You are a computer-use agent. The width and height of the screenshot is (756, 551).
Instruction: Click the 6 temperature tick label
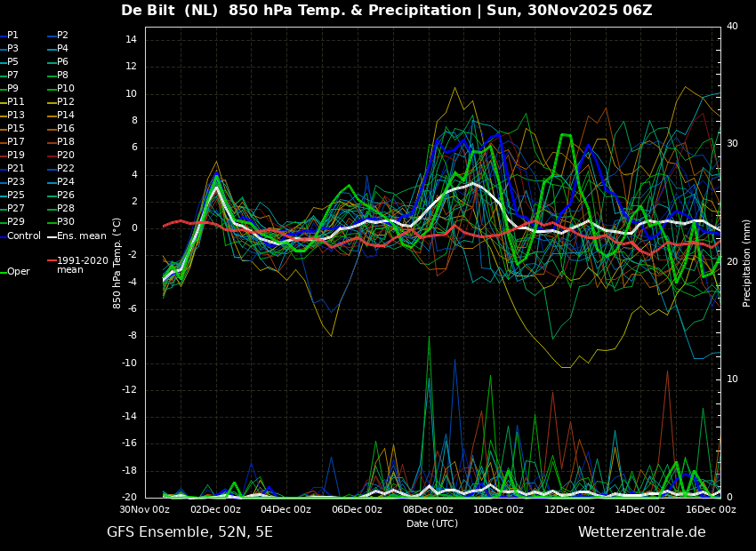[x=134, y=148]
